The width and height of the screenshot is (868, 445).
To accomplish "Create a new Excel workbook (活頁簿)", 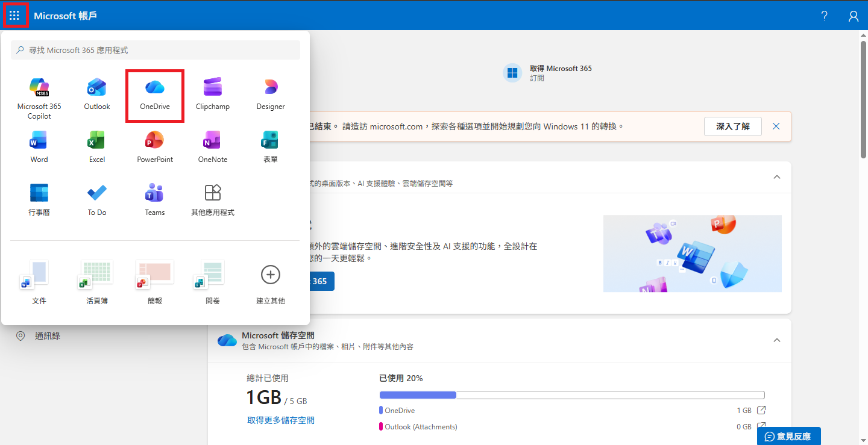I will 97,282.
